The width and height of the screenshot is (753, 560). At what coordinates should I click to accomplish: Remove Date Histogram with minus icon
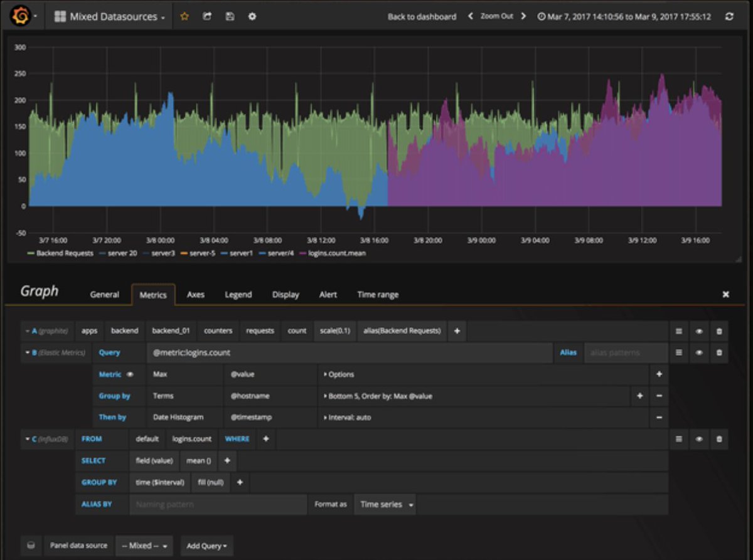tap(659, 417)
